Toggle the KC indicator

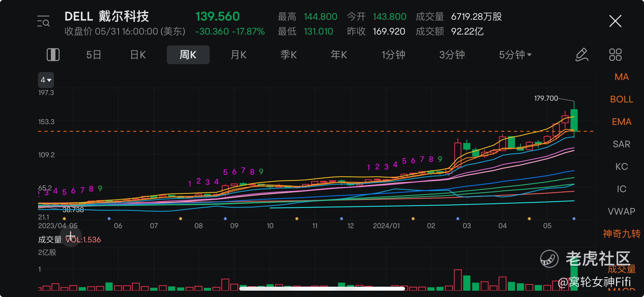pyautogui.click(x=622, y=167)
